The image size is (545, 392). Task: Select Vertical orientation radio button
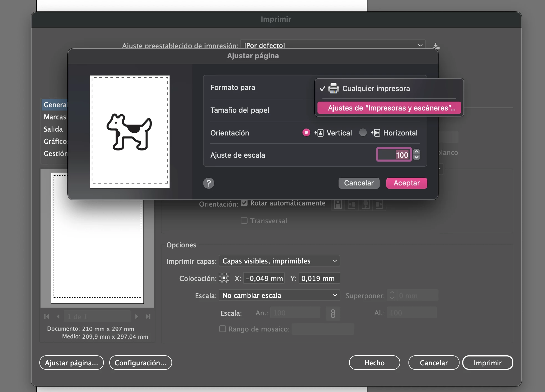coord(306,133)
